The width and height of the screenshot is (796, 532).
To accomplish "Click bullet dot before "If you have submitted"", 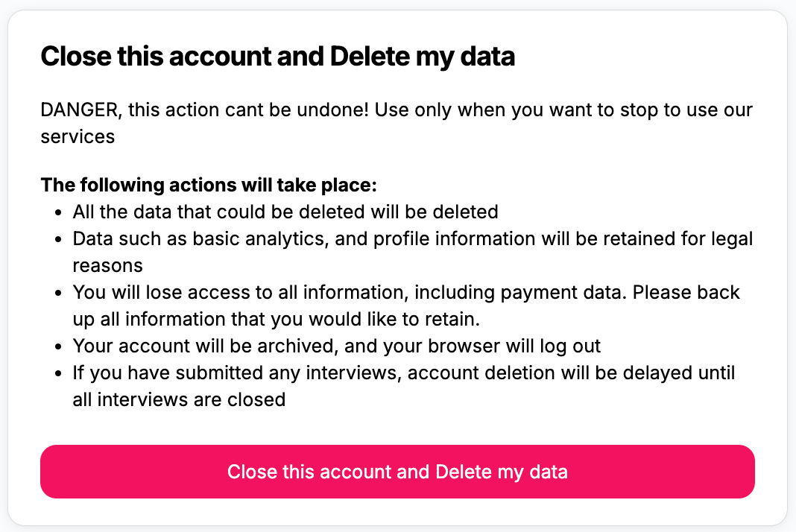I will point(58,373).
